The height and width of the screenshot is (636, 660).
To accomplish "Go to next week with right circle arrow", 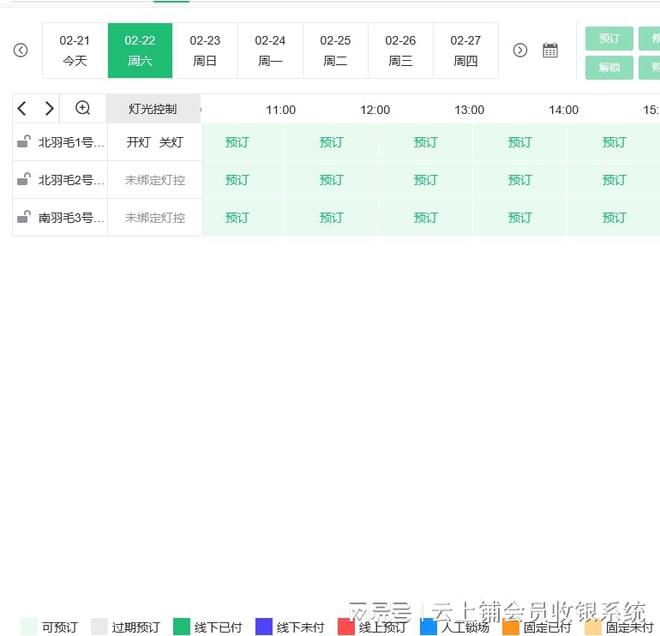I will (520, 50).
